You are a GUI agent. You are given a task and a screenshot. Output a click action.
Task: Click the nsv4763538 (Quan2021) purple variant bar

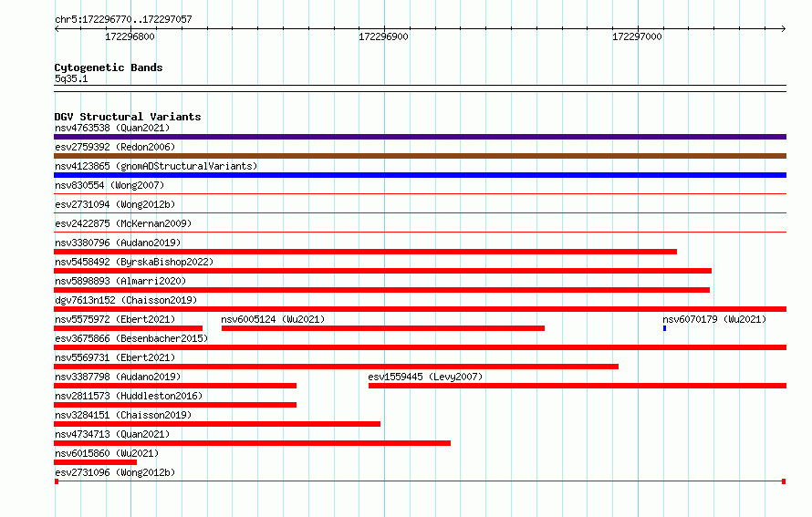[x=420, y=137]
